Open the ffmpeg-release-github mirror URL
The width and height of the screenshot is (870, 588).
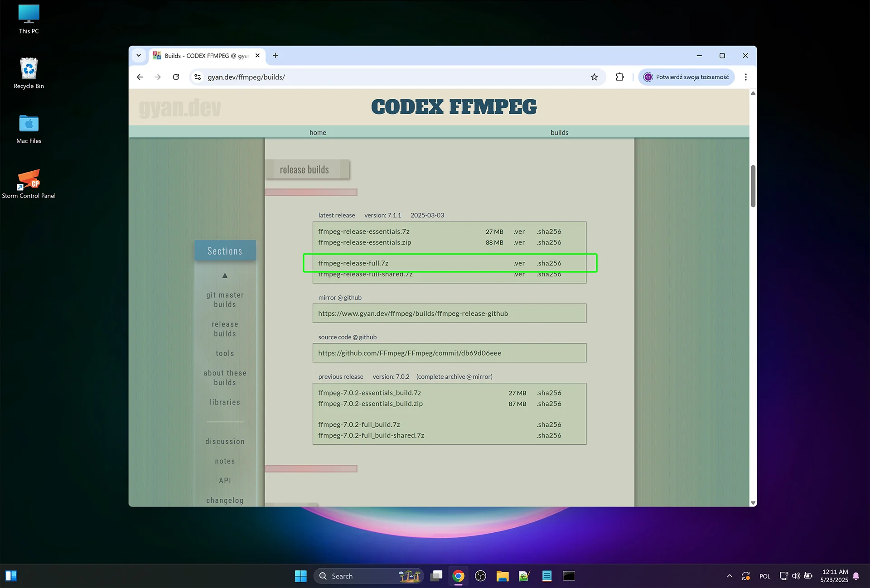[413, 313]
